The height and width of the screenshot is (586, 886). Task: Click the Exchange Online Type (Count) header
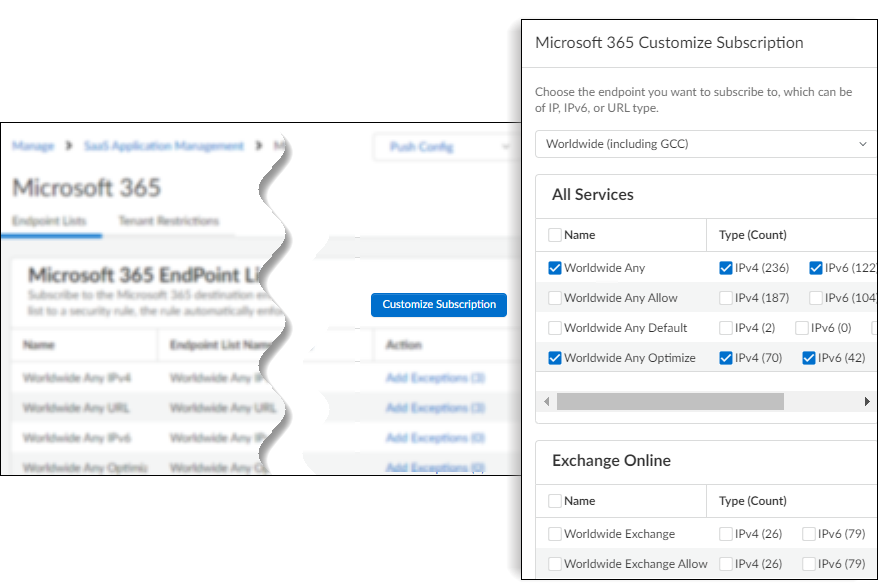pyautogui.click(x=752, y=501)
